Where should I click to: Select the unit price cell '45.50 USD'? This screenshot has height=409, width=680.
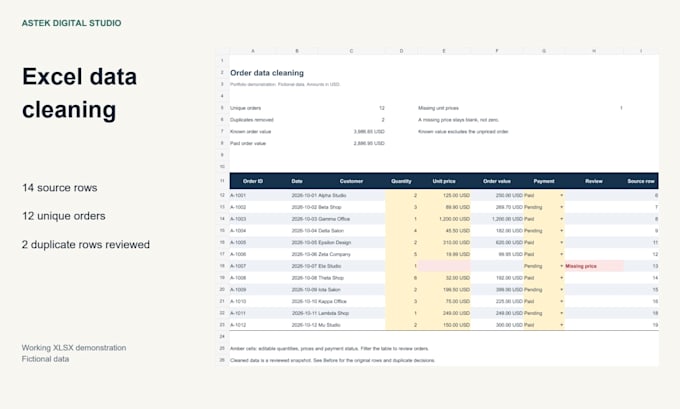click(444, 231)
